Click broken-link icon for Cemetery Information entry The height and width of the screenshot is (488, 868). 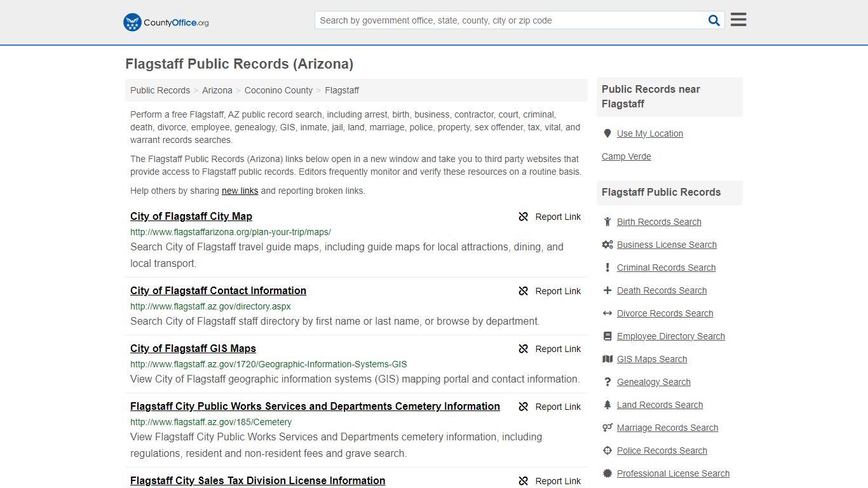coord(524,407)
